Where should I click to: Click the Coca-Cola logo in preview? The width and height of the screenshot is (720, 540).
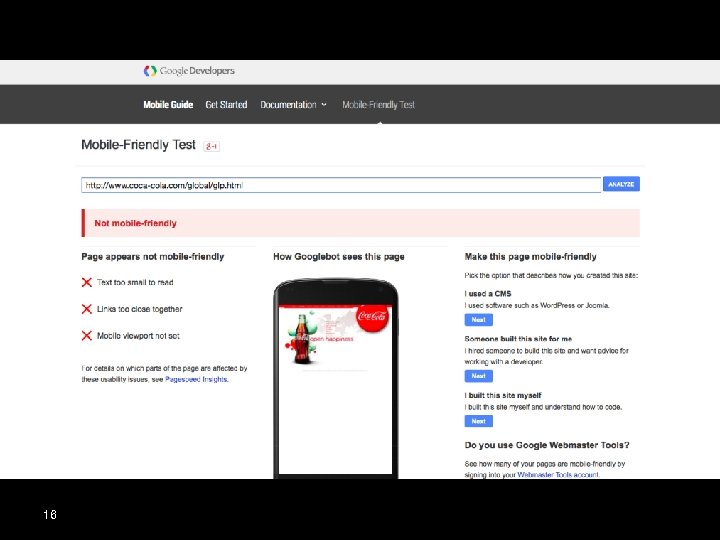[x=372, y=316]
